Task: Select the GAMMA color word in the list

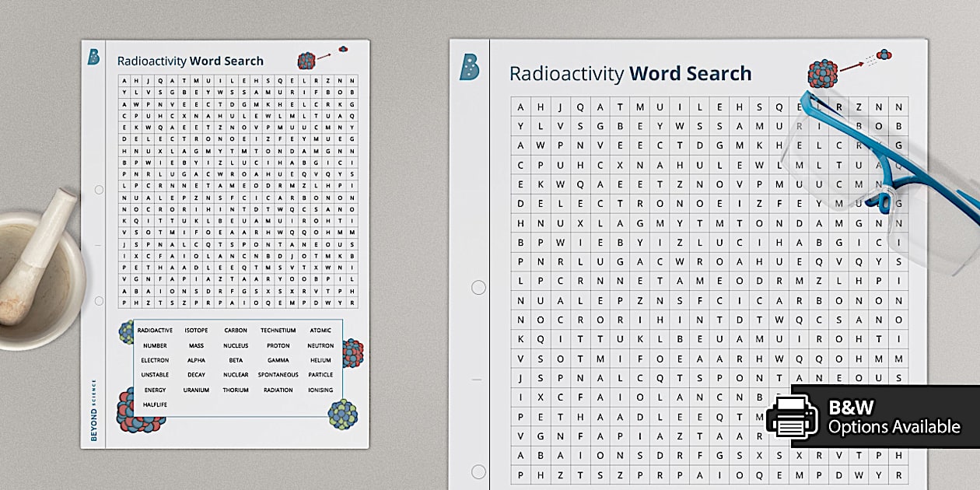Action: click(278, 360)
